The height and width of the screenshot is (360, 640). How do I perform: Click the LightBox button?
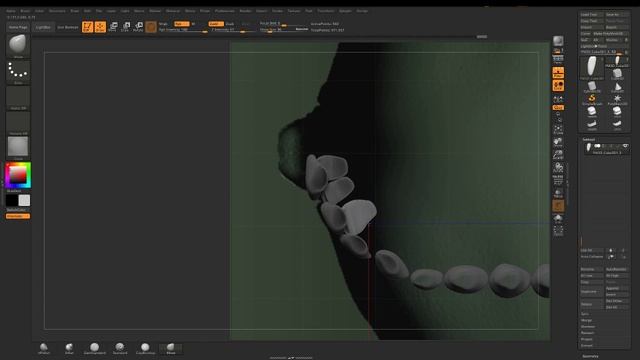pos(43,27)
